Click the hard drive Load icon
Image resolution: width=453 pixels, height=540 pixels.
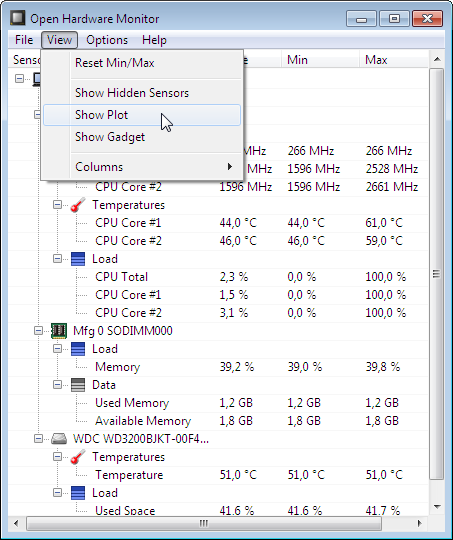click(x=78, y=493)
